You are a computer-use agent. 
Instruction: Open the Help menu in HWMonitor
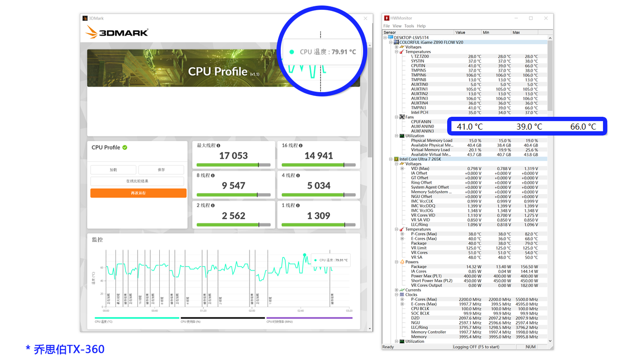point(421,26)
